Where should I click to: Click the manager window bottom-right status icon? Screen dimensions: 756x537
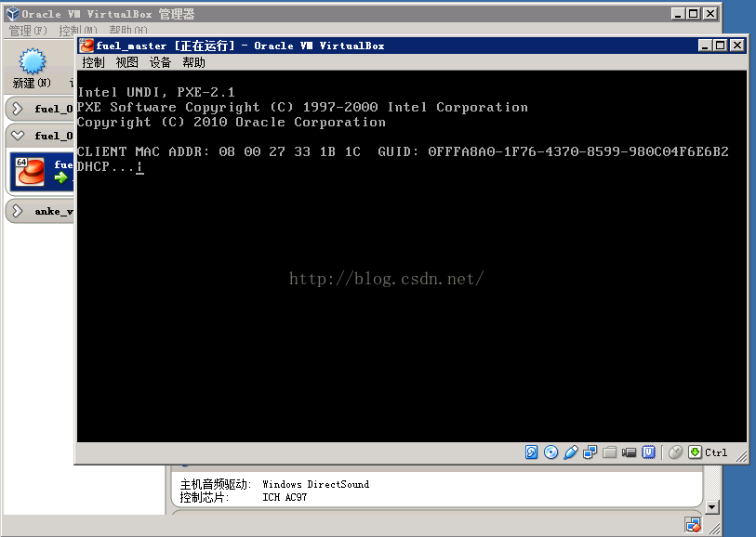click(x=694, y=525)
